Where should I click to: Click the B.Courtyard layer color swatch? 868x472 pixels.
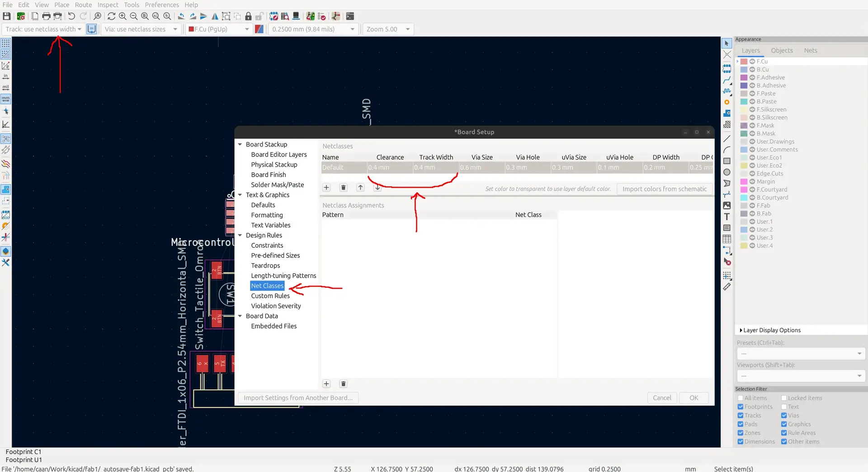tap(744, 198)
